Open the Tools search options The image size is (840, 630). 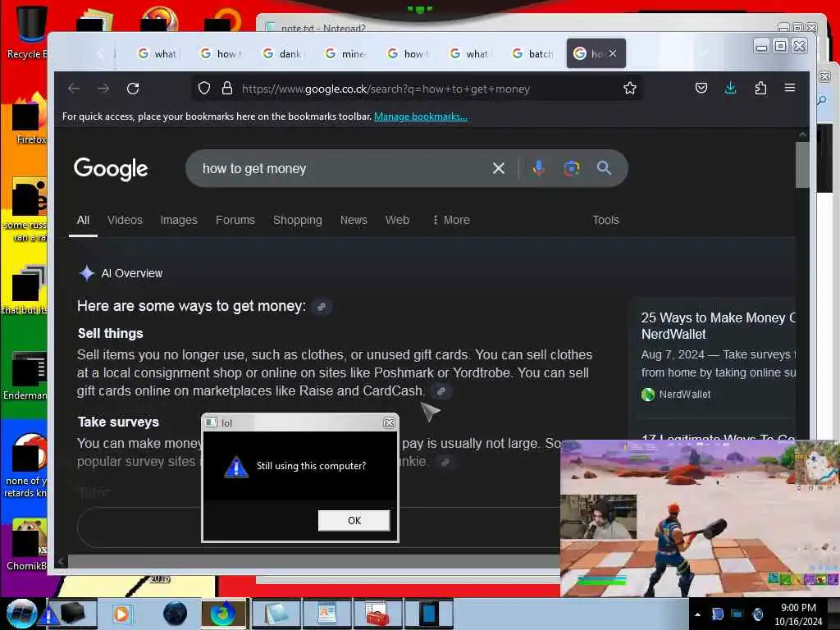605,220
